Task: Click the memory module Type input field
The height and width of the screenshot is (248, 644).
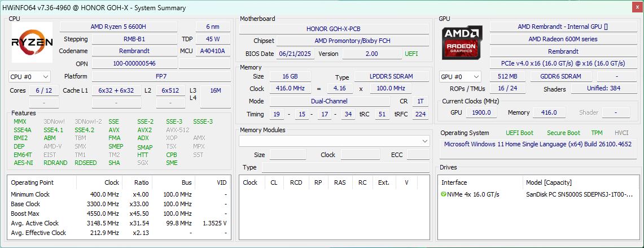Action: [345, 167]
